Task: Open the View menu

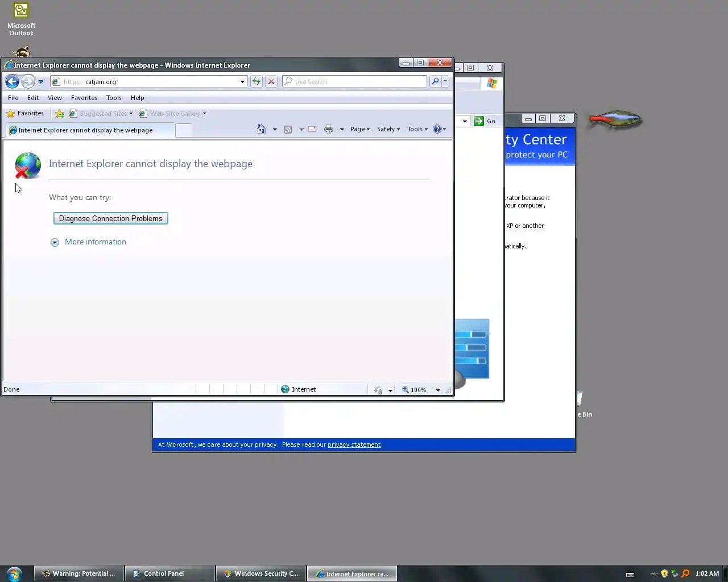Action: [x=55, y=98]
